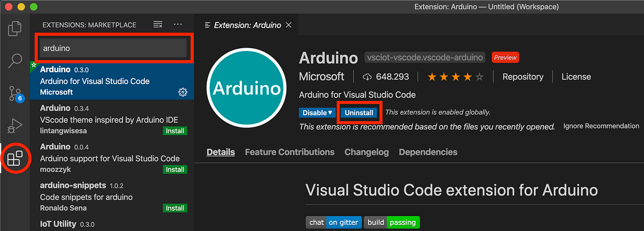Click the star rating of Arduino extension
This screenshot has height=231, width=644.
coord(455,77)
